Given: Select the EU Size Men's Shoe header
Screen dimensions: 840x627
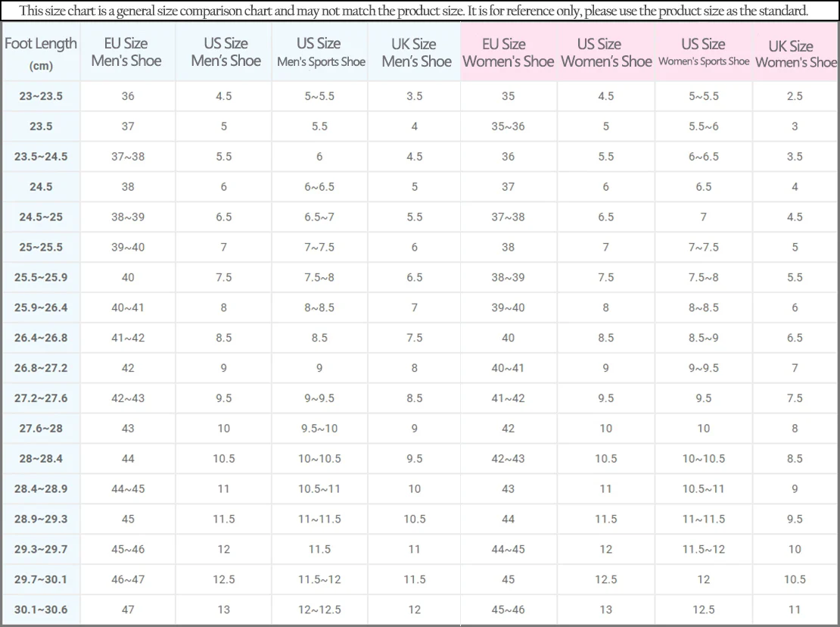Looking at the screenshot, I should (x=127, y=52).
